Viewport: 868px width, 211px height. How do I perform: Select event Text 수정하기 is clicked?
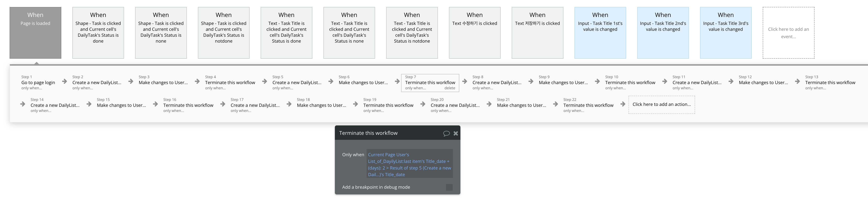[x=474, y=33]
